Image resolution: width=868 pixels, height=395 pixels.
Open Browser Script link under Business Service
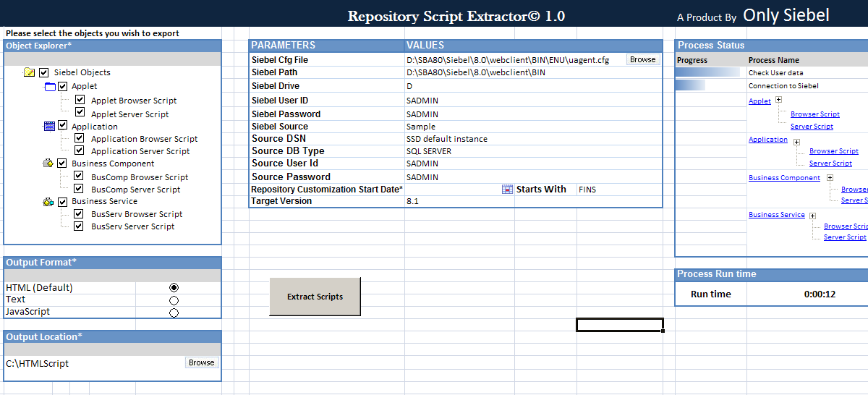[846, 226]
